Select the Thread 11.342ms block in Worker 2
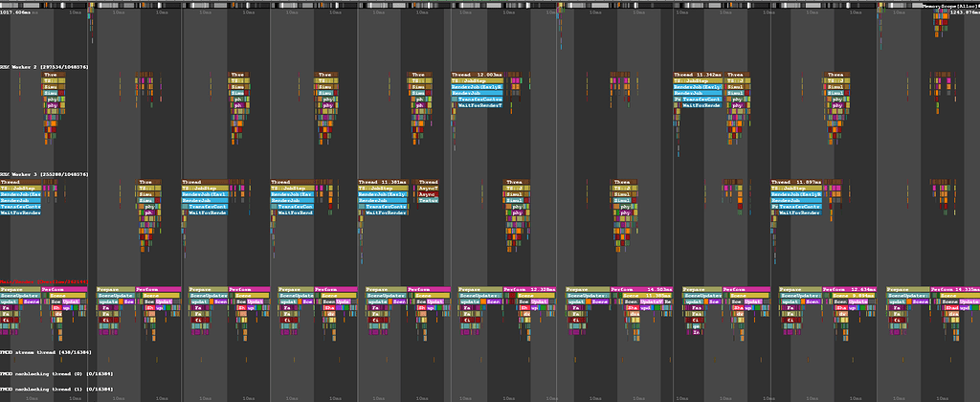 pos(697,74)
